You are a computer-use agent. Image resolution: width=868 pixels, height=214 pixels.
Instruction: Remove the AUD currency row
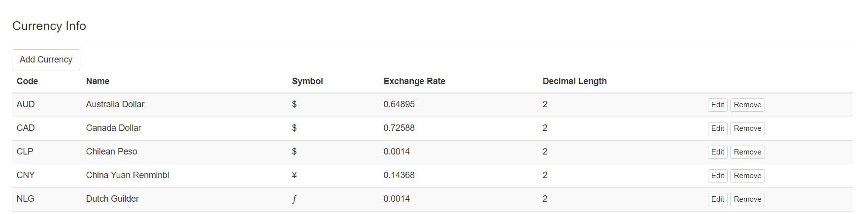pyautogui.click(x=747, y=105)
